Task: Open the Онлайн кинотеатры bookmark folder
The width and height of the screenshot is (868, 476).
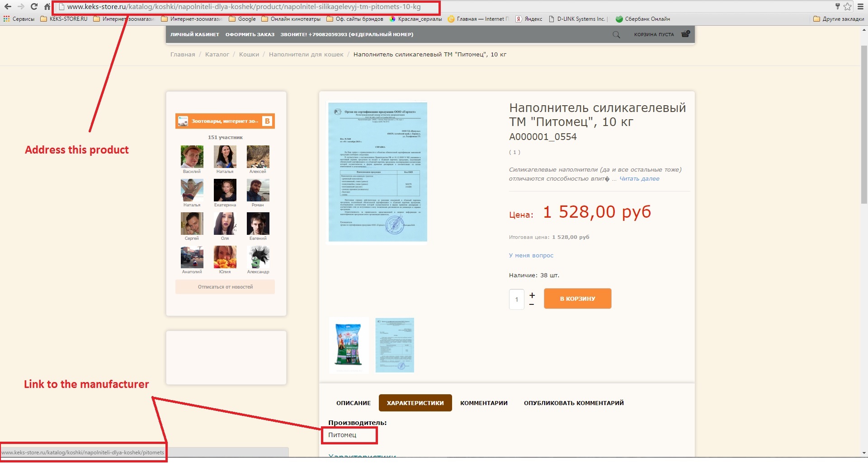Action: [x=291, y=19]
